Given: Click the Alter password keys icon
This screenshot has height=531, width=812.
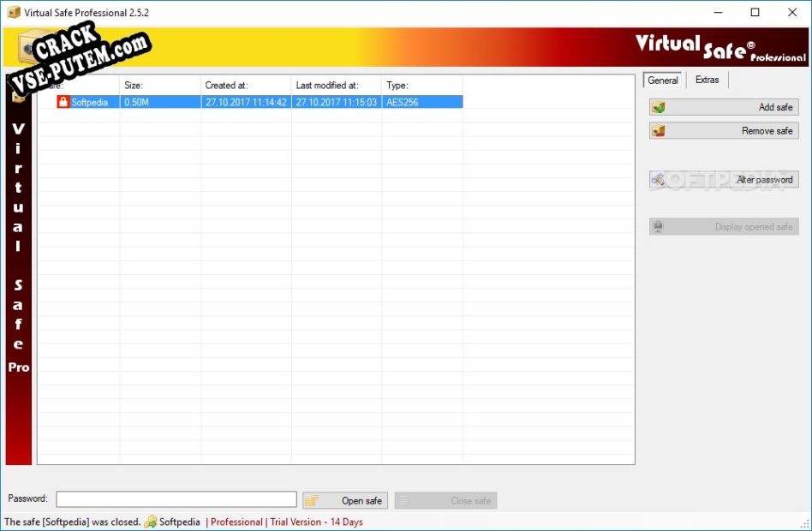Looking at the screenshot, I should coord(658,180).
